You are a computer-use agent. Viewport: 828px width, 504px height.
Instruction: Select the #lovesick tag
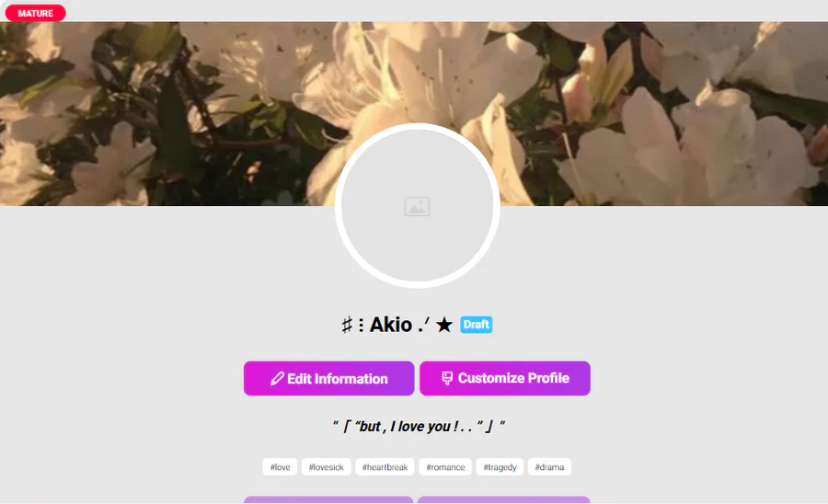[327, 467]
